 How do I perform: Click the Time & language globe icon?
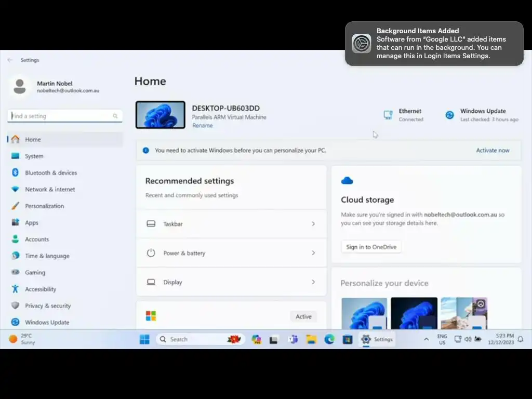(x=15, y=256)
